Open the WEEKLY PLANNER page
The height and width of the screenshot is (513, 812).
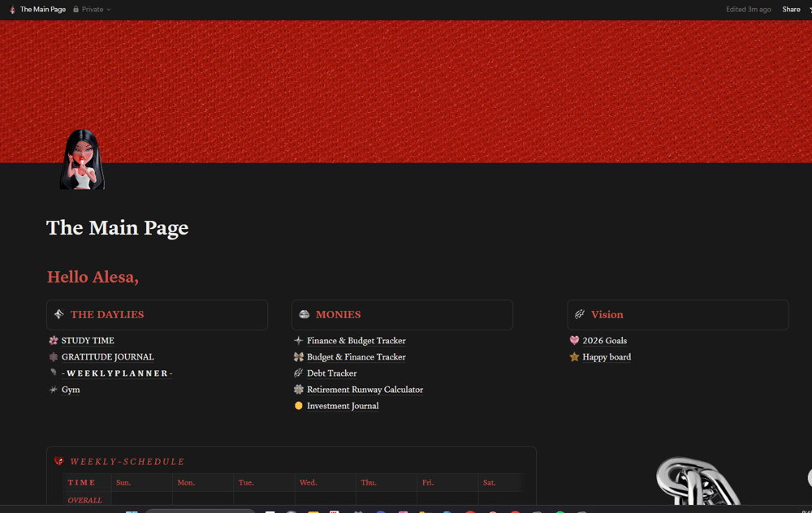pyautogui.click(x=116, y=373)
